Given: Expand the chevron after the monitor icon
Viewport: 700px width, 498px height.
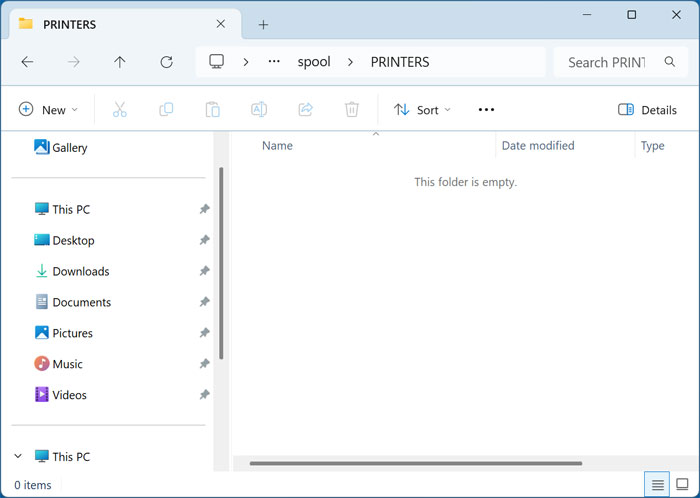Looking at the screenshot, I should (246, 62).
